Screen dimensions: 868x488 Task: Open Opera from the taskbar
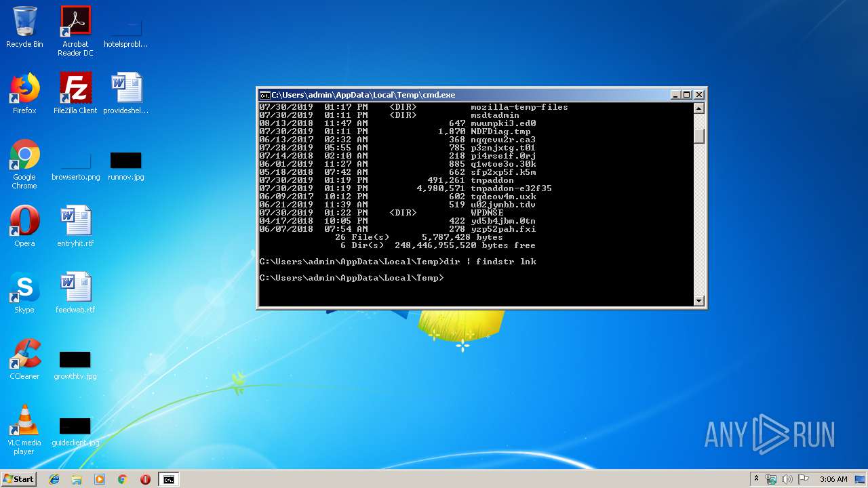pyautogui.click(x=145, y=479)
